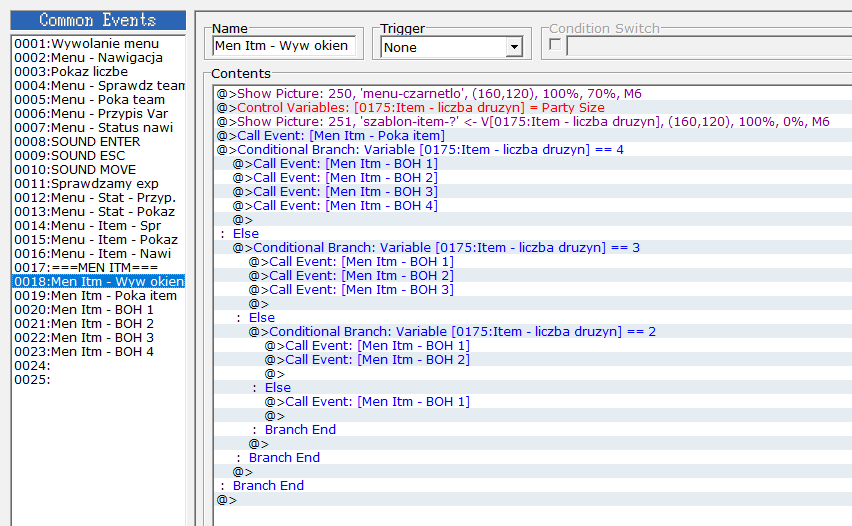This screenshot has height=526, width=852.
Task: Select event 0008:SOUND ENTER
Action: pyautogui.click(x=98, y=142)
